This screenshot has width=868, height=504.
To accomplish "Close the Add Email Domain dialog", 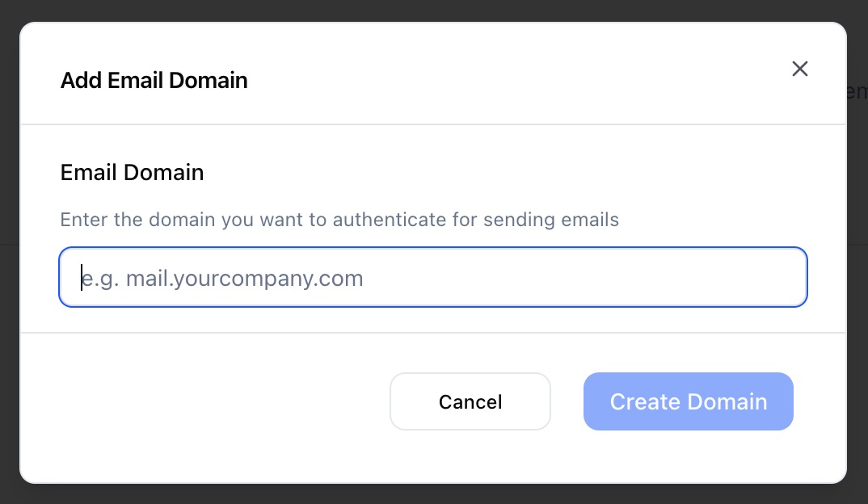I will pyautogui.click(x=799, y=69).
